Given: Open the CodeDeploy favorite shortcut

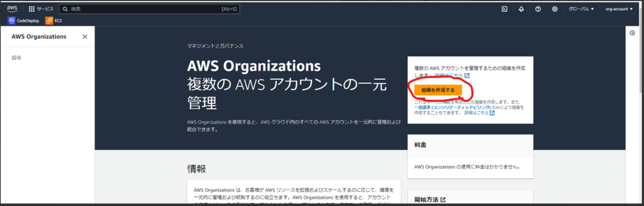Looking at the screenshot, I should click(x=24, y=20).
